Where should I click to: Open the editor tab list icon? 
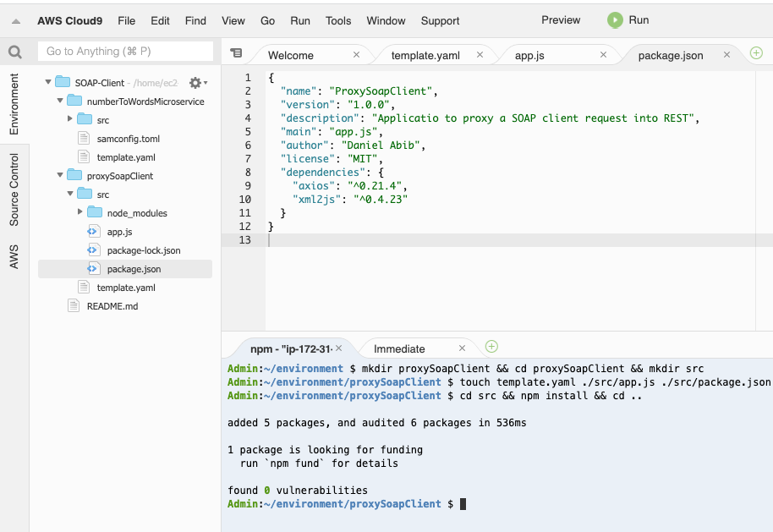237,52
